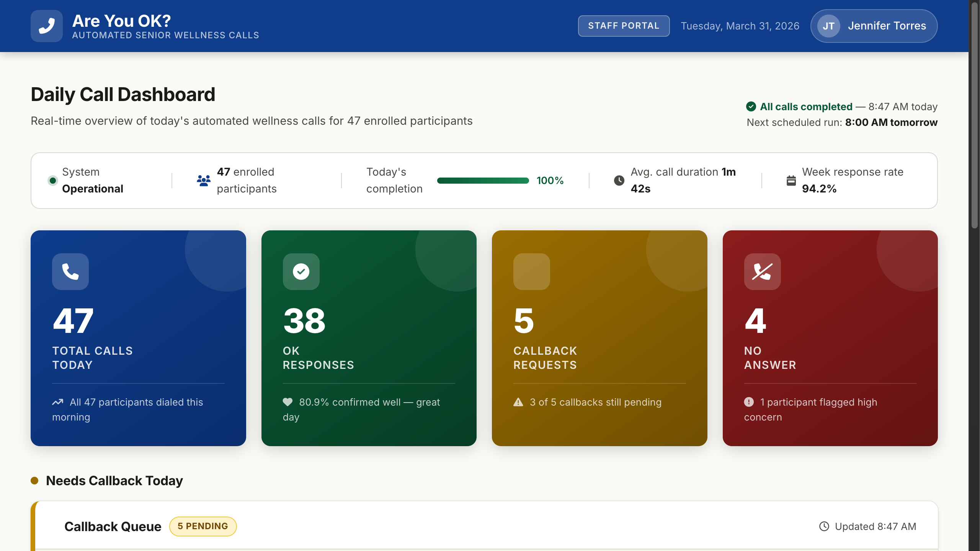The image size is (980, 551).
Task: Click the heart icon beside 80.9% confirmed well
Action: pyautogui.click(x=288, y=402)
